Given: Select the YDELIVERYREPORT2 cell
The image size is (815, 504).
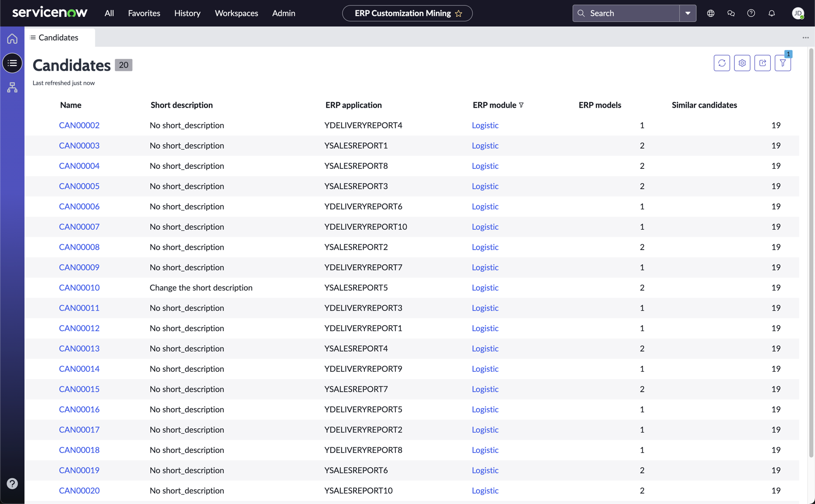Looking at the screenshot, I should click(363, 430).
